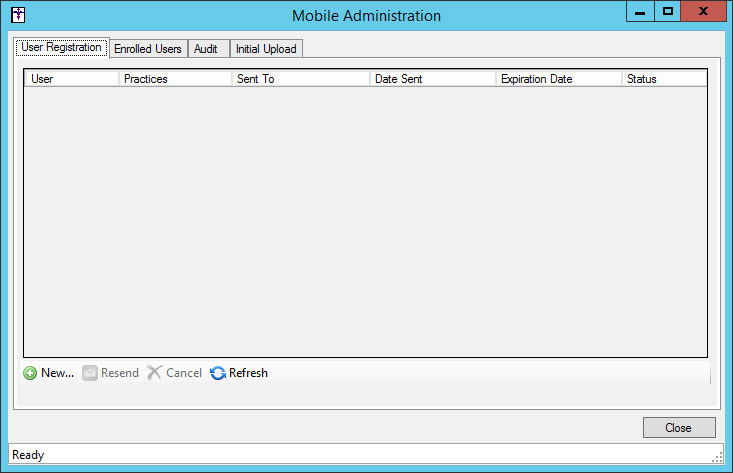733x473 pixels.
Task: Minimize the Mobile Administration window
Action: (640, 12)
